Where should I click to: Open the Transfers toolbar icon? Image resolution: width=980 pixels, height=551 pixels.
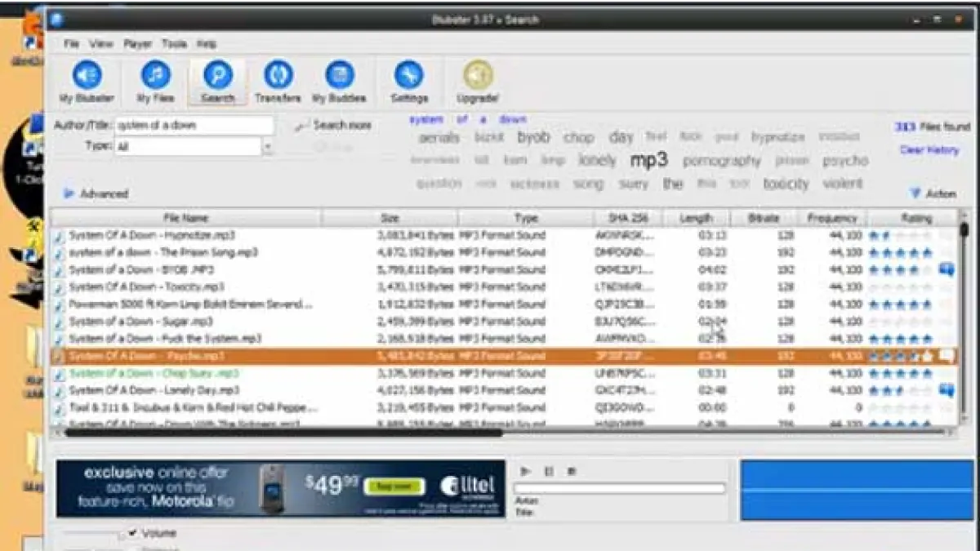click(278, 77)
